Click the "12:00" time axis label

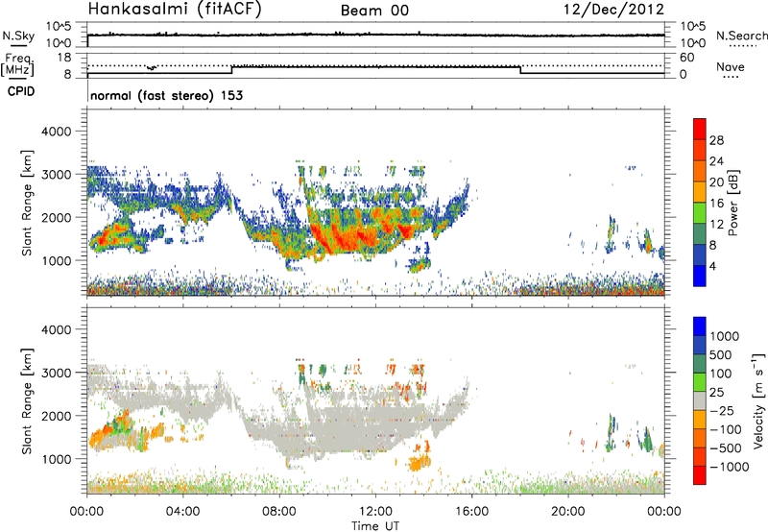(375, 512)
